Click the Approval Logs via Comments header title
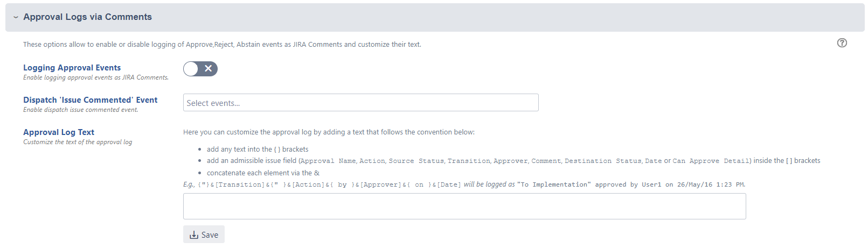The image size is (868, 249). coord(87,17)
